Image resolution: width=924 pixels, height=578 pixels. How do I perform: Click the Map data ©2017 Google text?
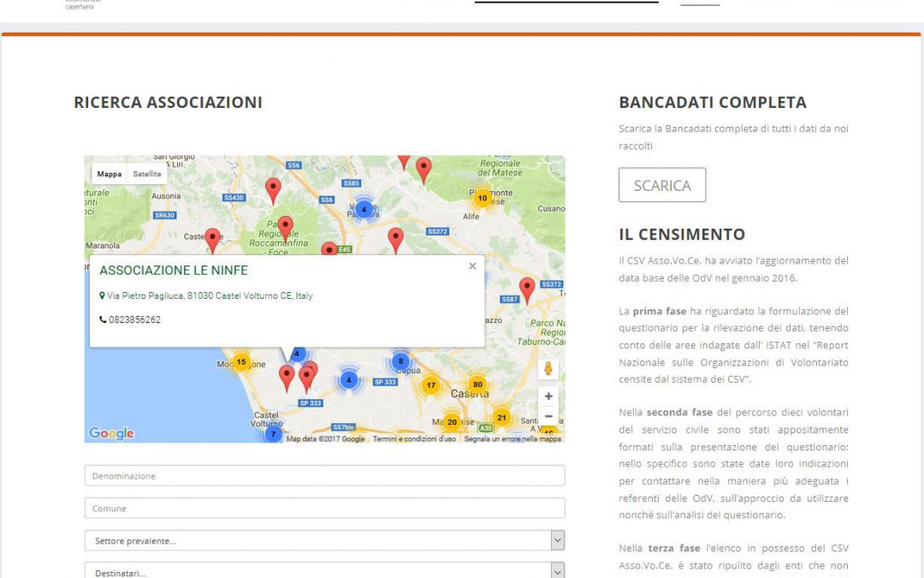point(325,438)
